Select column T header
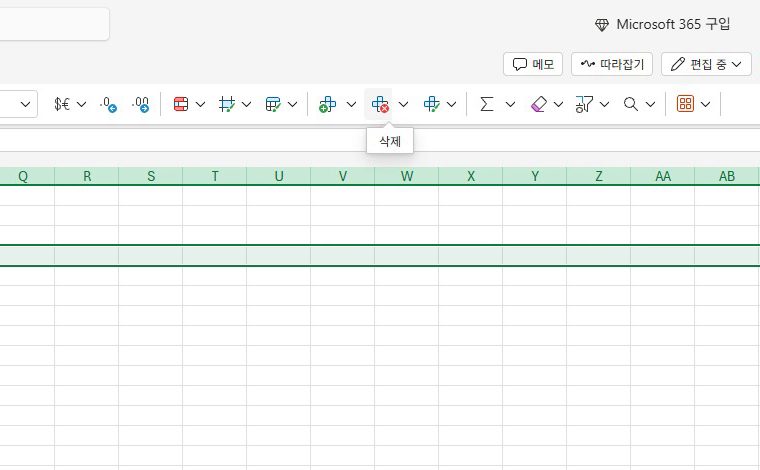 coord(215,176)
